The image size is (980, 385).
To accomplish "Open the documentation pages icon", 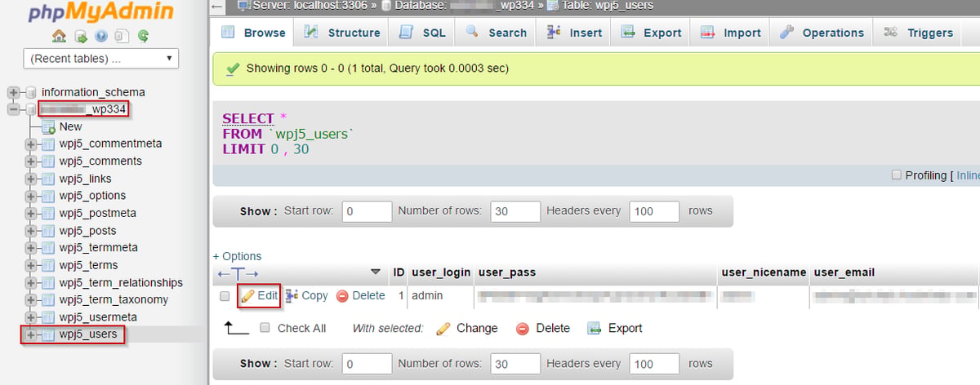I will [122, 36].
